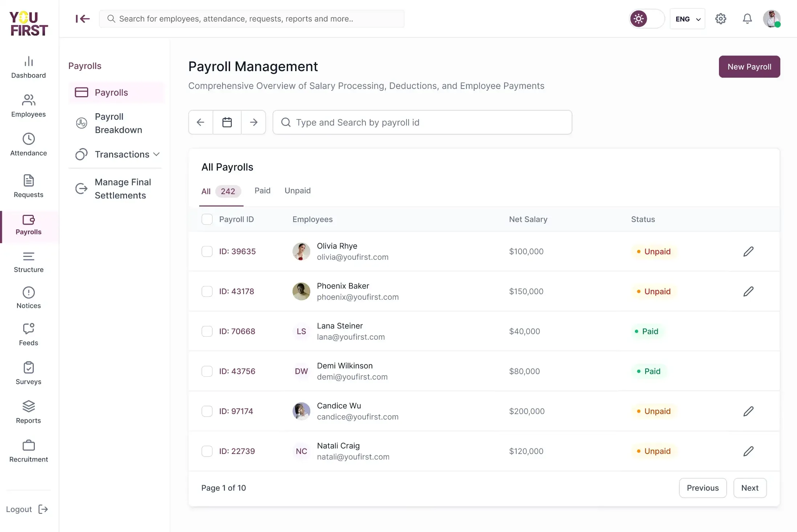Click Phoenix Baker's avatar photo
Image resolution: width=797 pixels, height=532 pixels.
pyautogui.click(x=301, y=291)
